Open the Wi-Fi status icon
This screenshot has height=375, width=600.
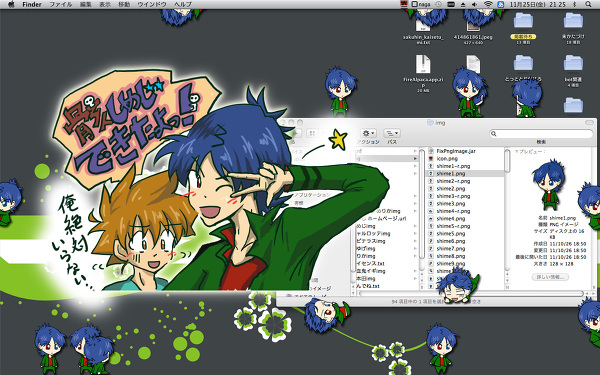[x=488, y=4]
